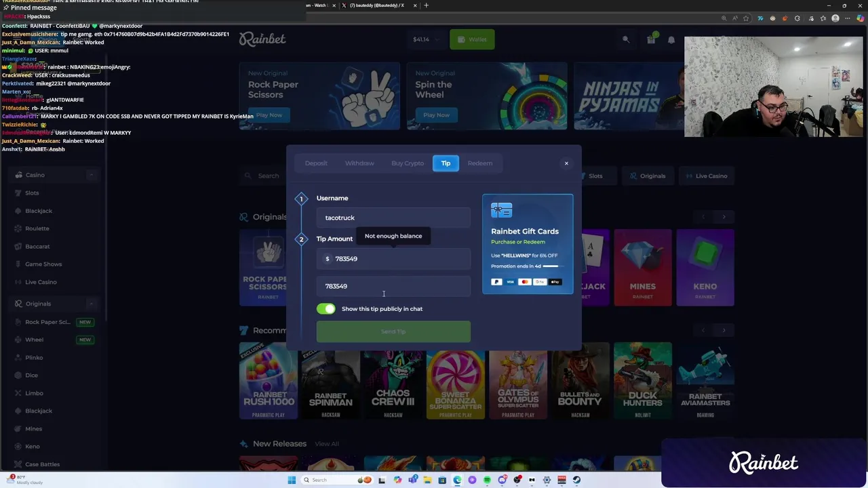The height and width of the screenshot is (488, 868).
Task: Select the Originals category tab by Search
Action: click(x=647, y=176)
